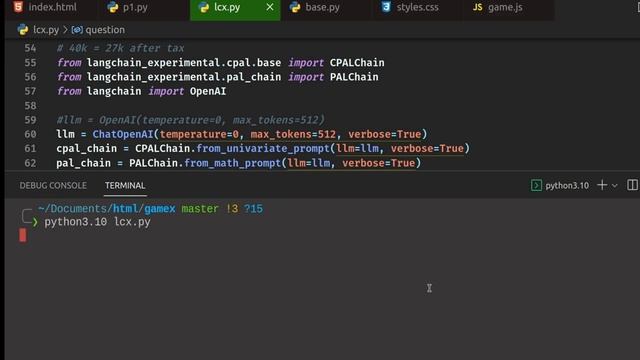Click the CSS icon on styles.css tab
Image resolution: width=640 pixels, height=360 pixels.
point(386,7)
